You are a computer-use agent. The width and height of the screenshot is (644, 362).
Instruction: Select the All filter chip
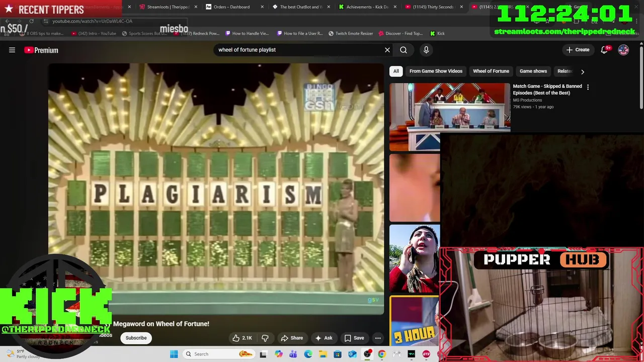point(396,71)
